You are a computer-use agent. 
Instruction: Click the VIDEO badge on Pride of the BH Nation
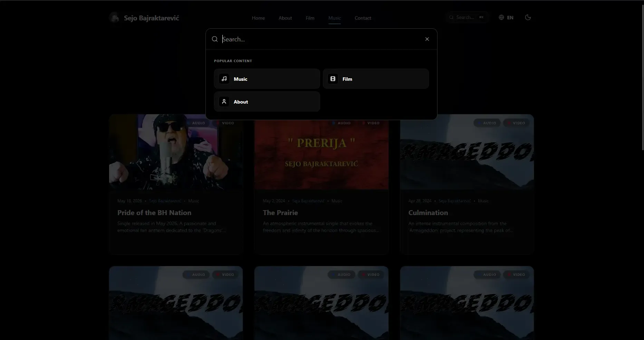(x=225, y=123)
